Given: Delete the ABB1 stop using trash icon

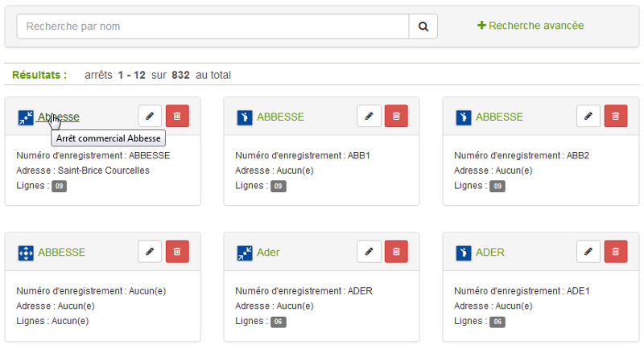Looking at the screenshot, I should pos(396,117).
